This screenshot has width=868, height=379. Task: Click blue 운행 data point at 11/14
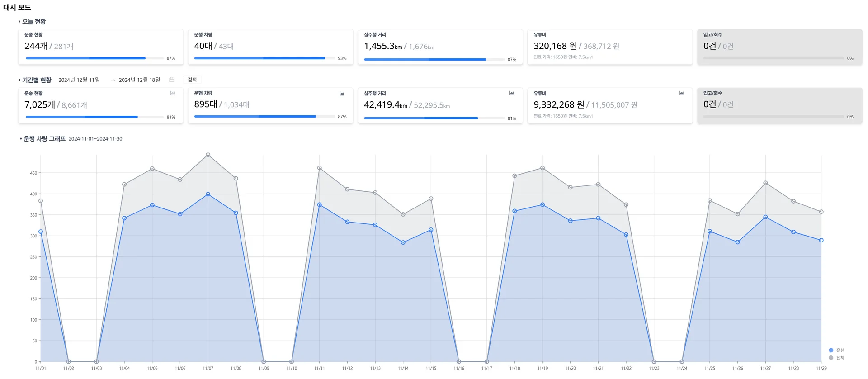click(x=403, y=242)
